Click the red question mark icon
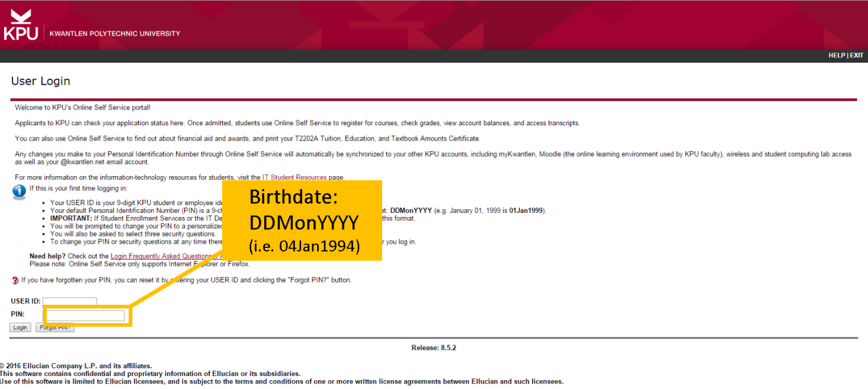Image resolution: width=868 pixels, height=389 pixels. pos(15,280)
